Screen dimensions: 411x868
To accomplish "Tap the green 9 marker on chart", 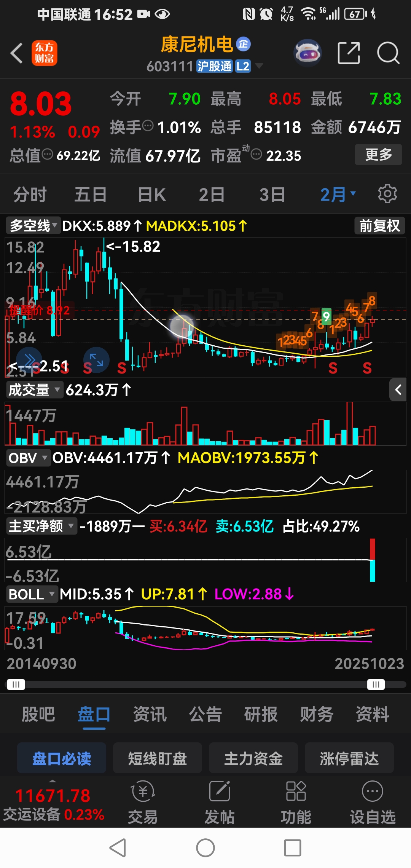I will pos(326,316).
